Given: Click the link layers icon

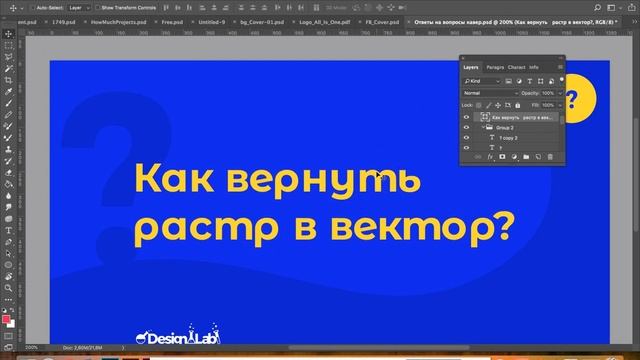Looking at the screenshot, I should (x=478, y=157).
